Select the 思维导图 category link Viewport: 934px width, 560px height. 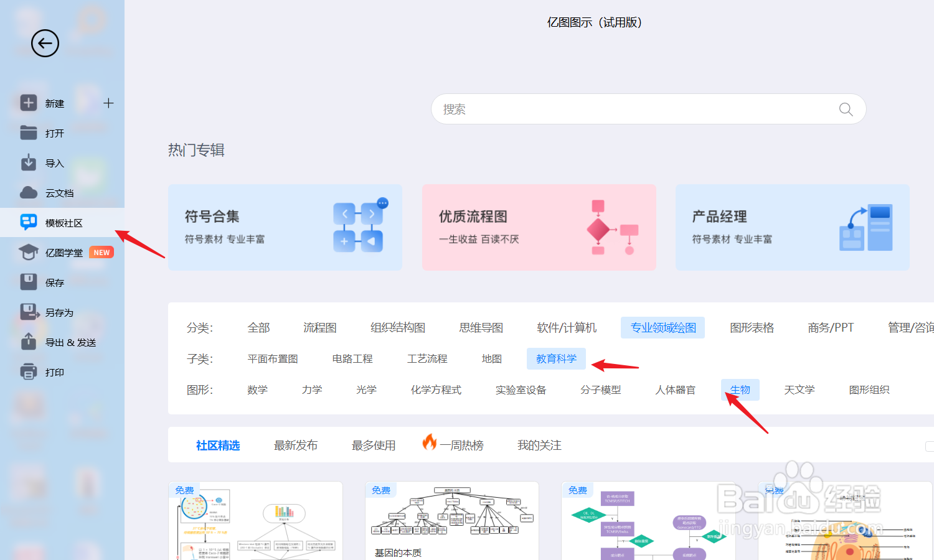tap(481, 327)
